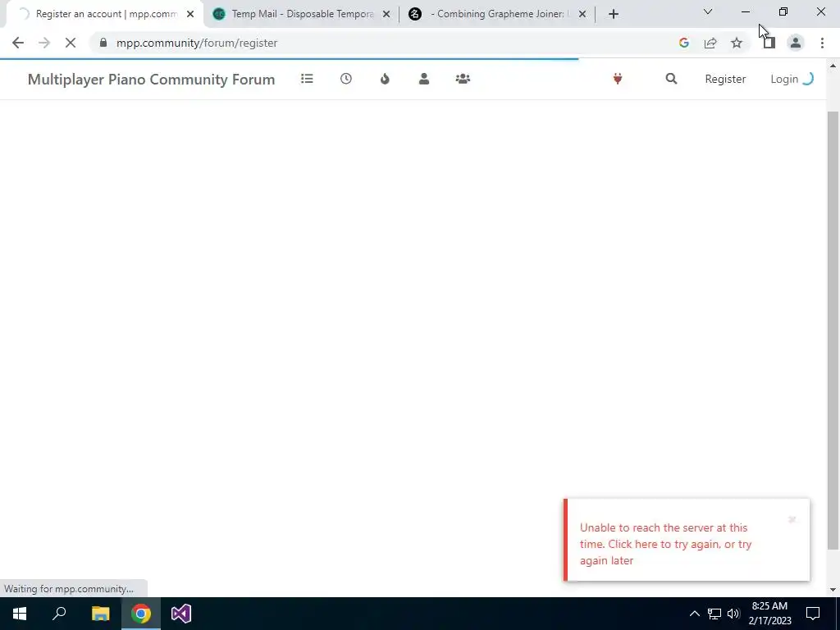Open forum search magnifier icon
This screenshot has width=840, height=630.
[x=671, y=79]
